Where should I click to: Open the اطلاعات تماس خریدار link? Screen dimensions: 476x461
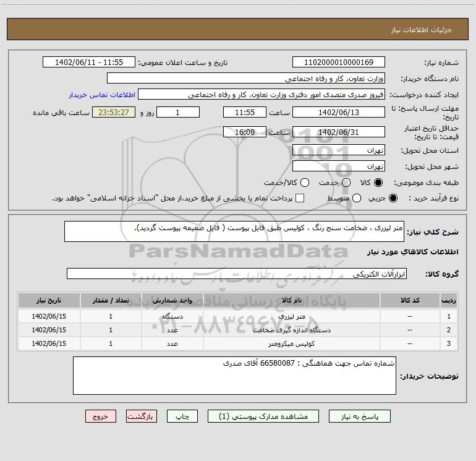102,95
